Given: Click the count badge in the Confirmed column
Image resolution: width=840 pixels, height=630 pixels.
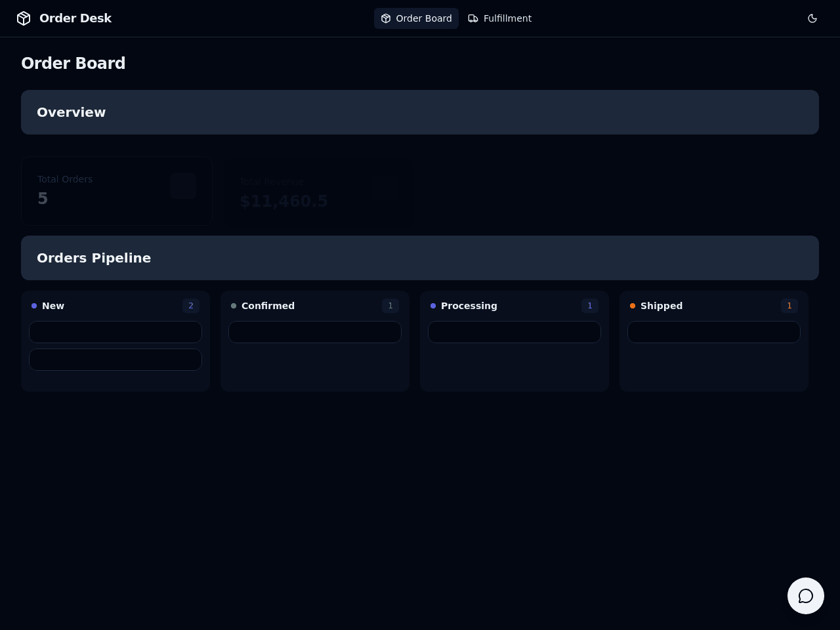Looking at the screenshot, I should [x=390, y=306].
